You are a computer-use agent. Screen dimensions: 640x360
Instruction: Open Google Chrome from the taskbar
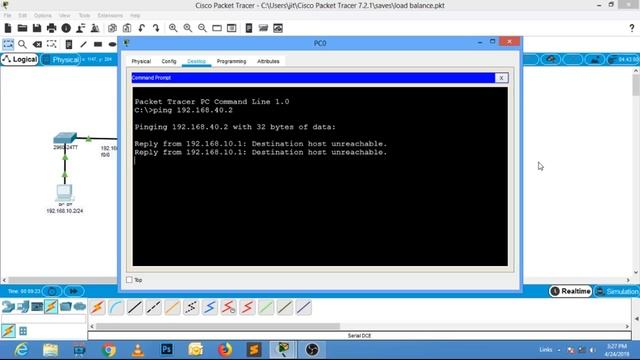coord(109,350)
